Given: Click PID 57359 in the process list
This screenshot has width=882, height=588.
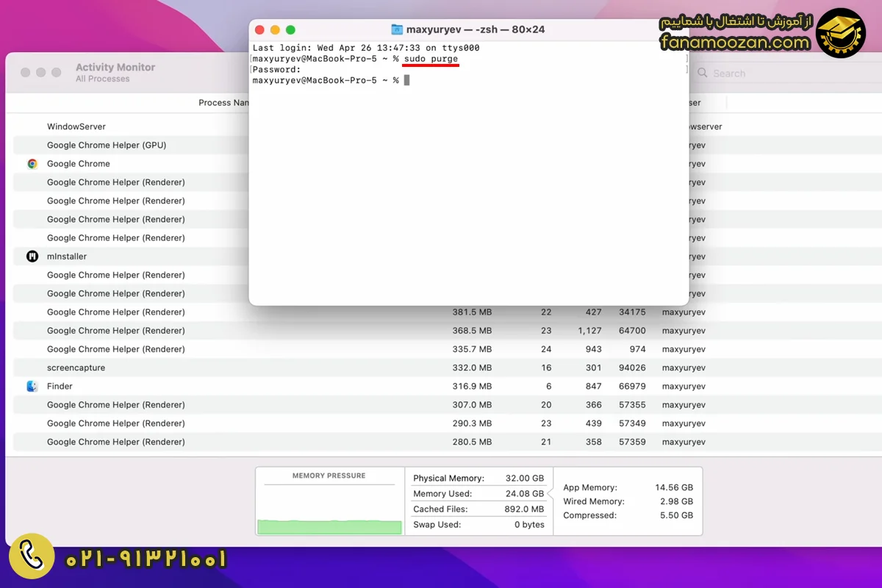Looking at the screenshot, I should pos(632,442).
